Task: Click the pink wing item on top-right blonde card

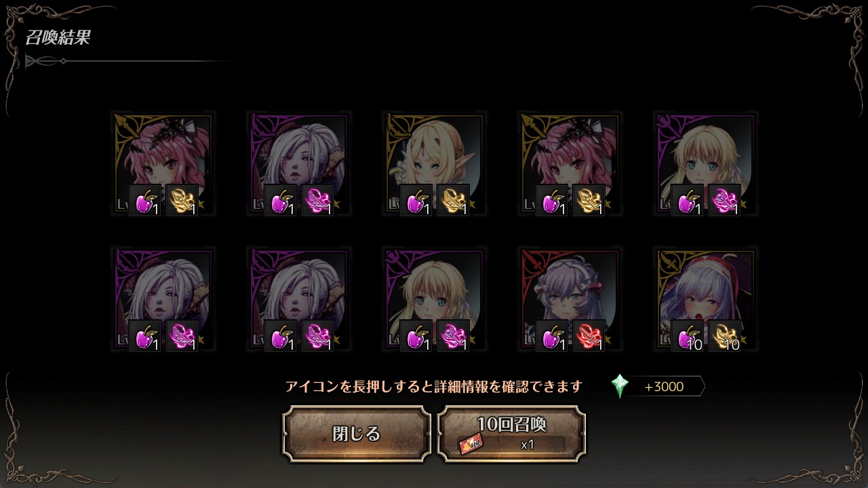Action: click(x=724, y=201)
